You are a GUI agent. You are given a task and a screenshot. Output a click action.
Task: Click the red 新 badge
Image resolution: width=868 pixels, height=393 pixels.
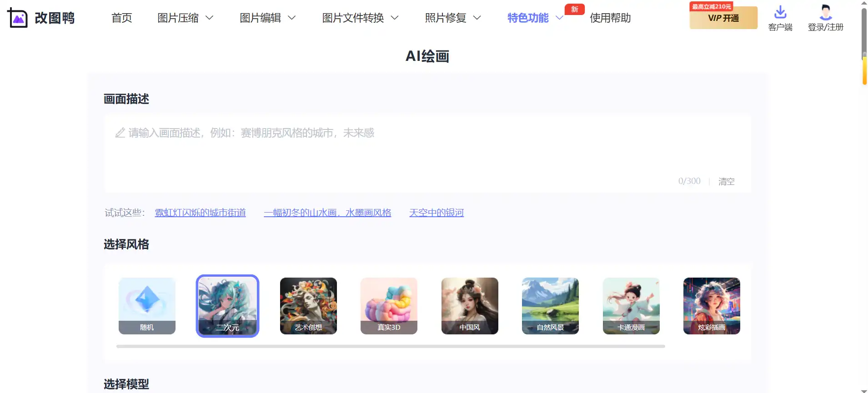pyautogui.click(x=575, y=9)
